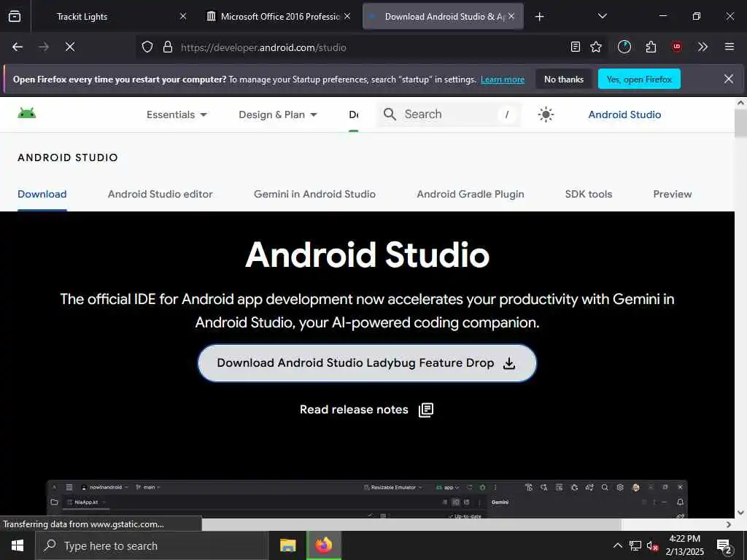
Task: Open the Read release notes link
Action: point(366,410)
